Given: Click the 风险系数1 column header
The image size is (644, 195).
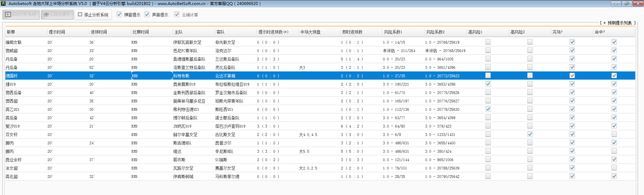Looking at the screenshot, I should 393,32.
